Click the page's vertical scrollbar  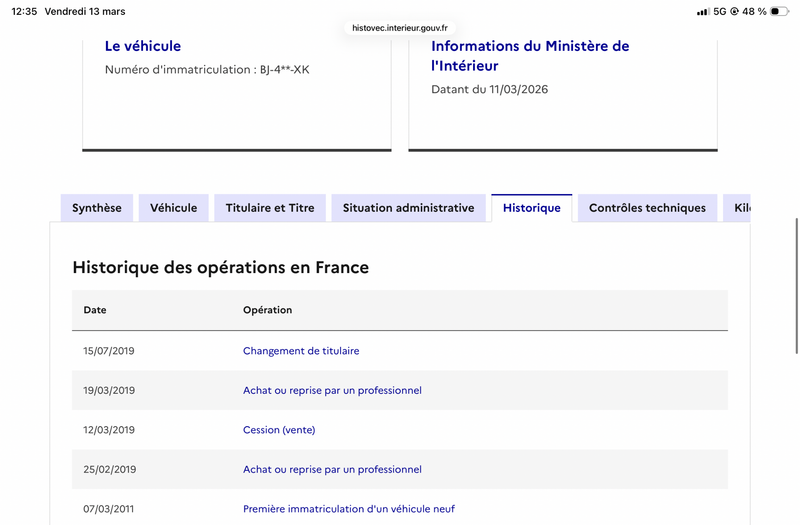(x=796, y=286)
